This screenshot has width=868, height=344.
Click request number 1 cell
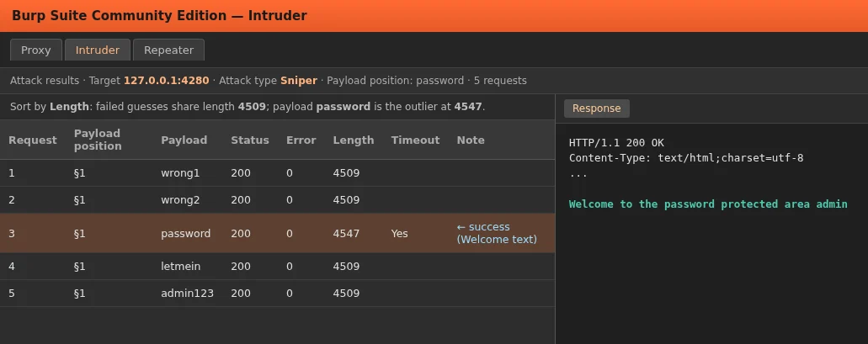tap(11, 173)
